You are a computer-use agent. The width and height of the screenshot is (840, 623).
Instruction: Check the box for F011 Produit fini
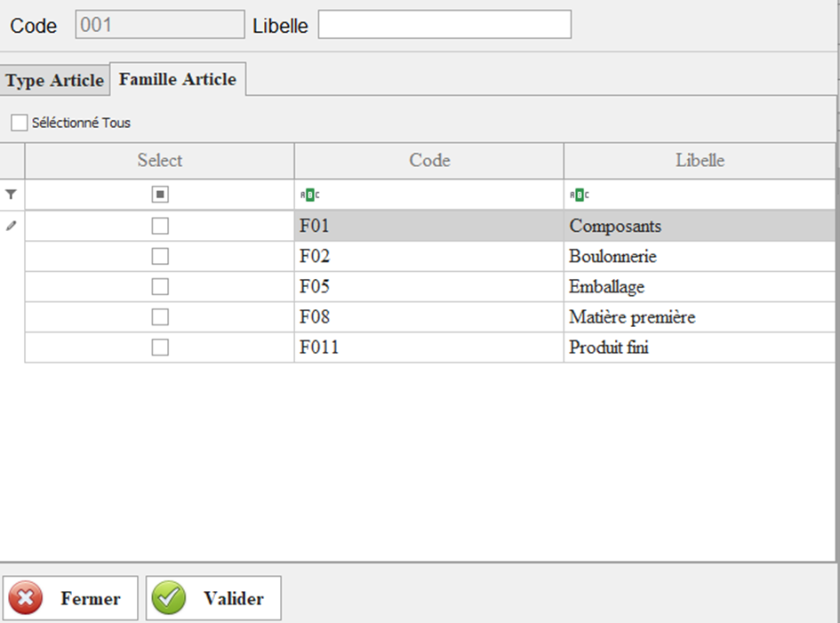[x=160, y=347]
